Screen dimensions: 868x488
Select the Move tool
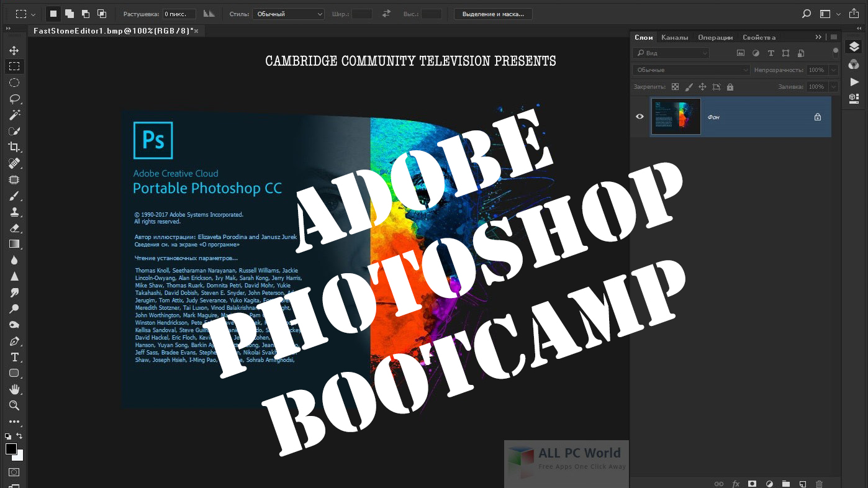pos(14,50)
